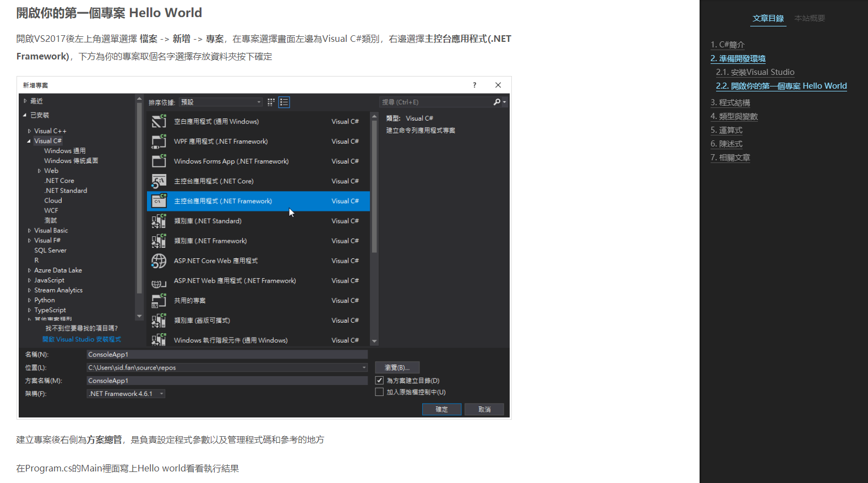Enable add to source control checkbox
The width and height of the screenshot is (868, 483).
coord(379,392)
